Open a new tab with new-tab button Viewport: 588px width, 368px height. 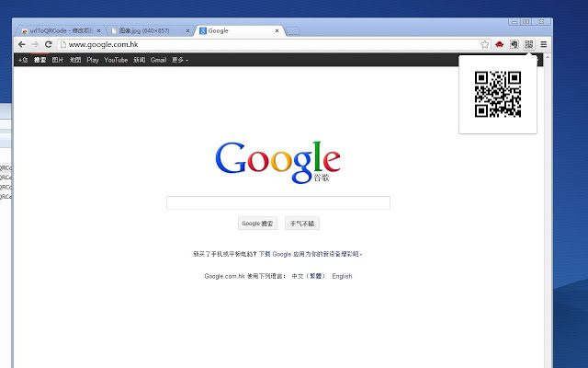293,31
